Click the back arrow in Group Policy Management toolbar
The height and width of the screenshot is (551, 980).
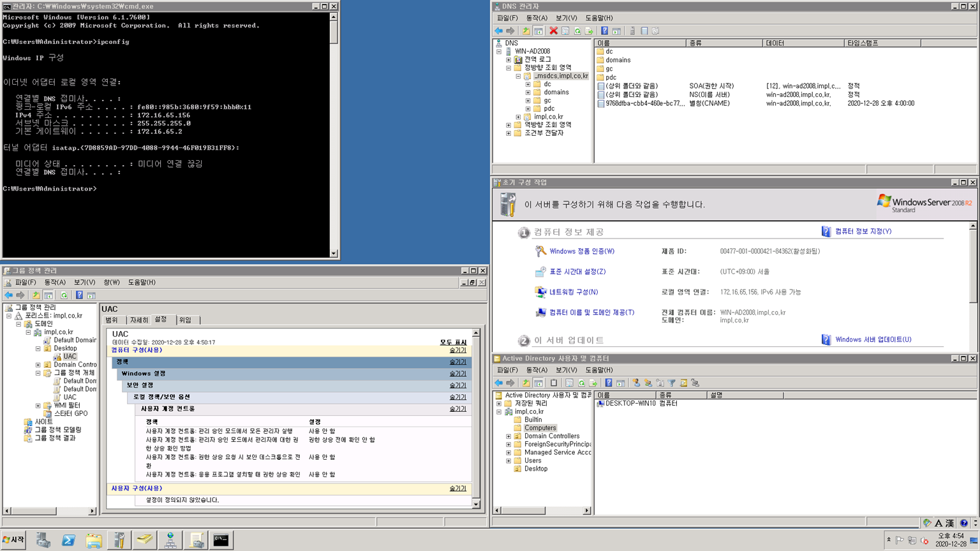point(8,295)
